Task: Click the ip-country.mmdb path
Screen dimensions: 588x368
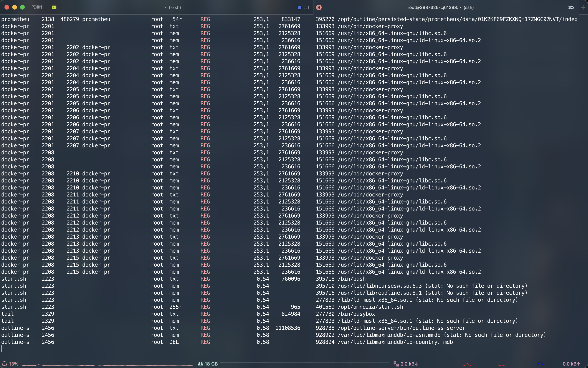Action: coord(395,342)
